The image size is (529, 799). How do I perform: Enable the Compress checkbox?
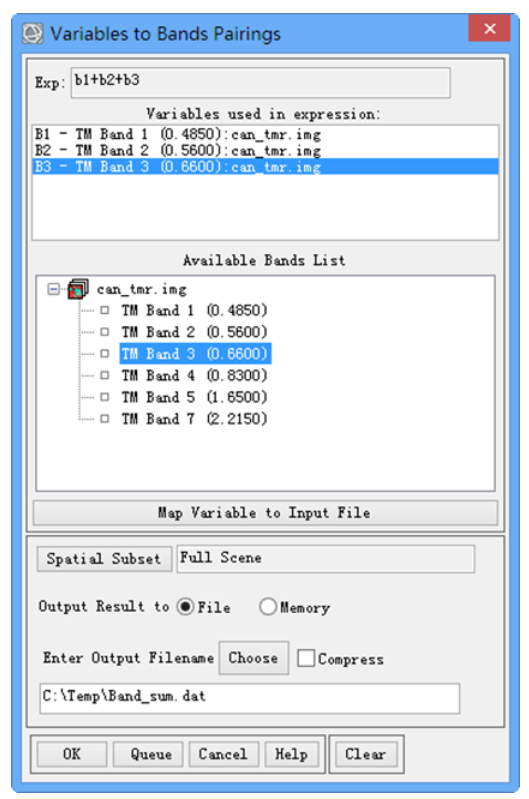pos(306,658)
